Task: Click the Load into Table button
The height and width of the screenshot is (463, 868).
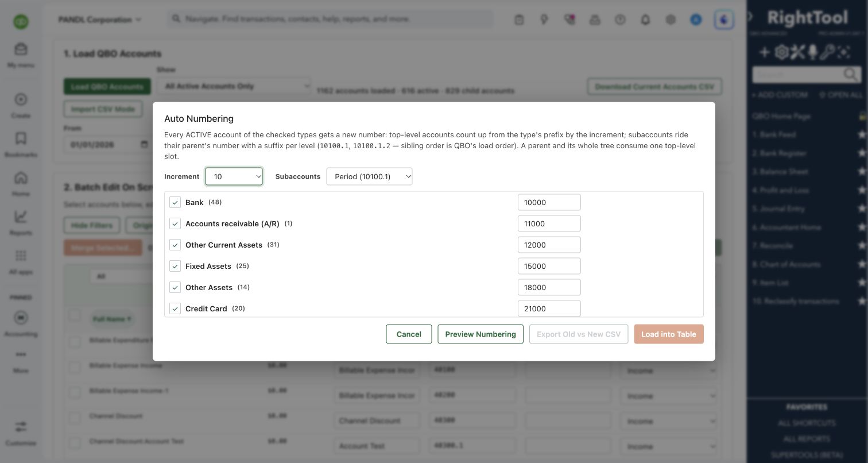Action: click(x=669, y=334)
